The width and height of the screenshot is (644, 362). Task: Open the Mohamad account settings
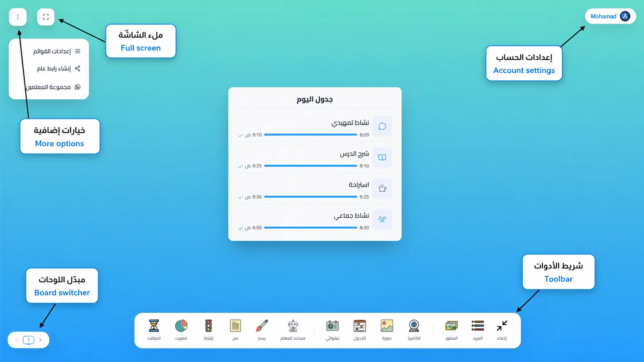coord(610,16)
